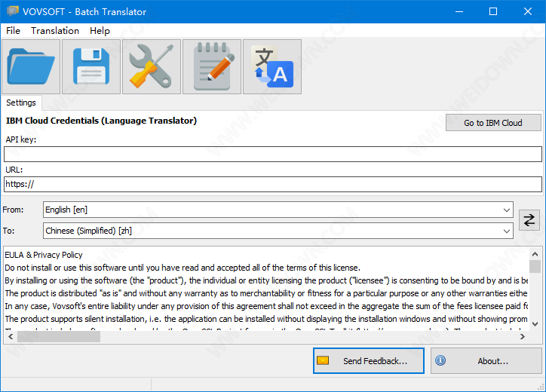Click the EULA & Privacy Policy line

(44, 255)
